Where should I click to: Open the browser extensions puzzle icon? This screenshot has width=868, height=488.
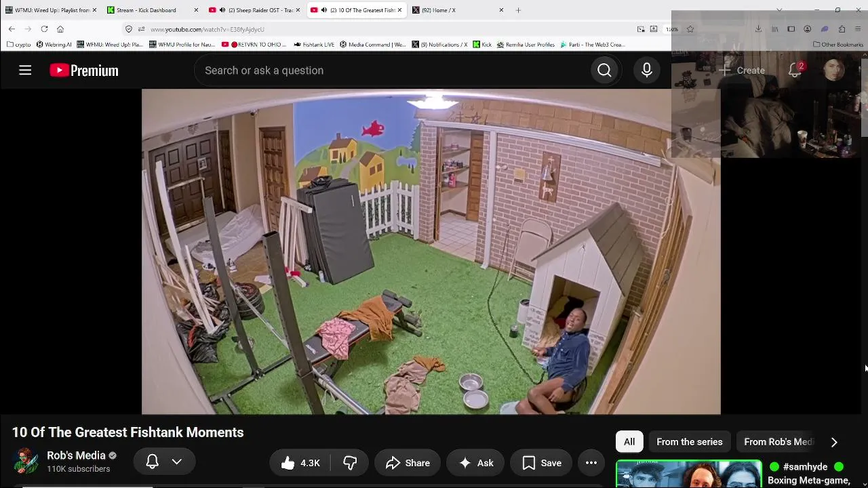(x=842, y=29)
